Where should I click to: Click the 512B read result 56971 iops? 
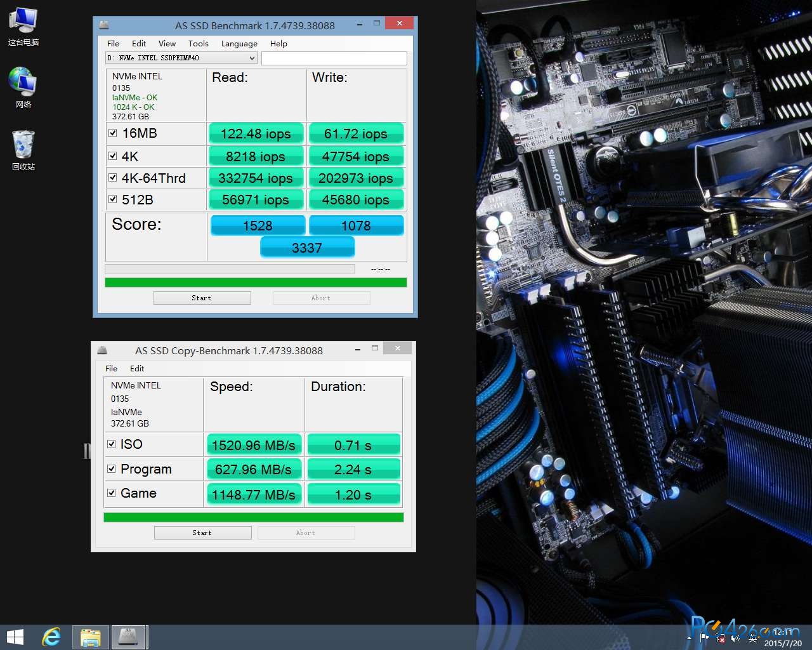tap(256, 200)
